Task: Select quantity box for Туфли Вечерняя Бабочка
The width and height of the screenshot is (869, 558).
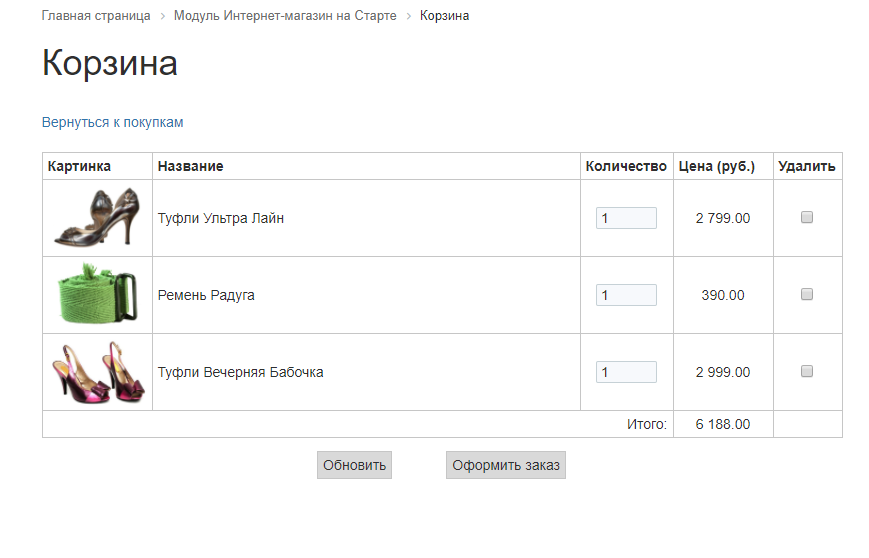Action: coord(626,372)
